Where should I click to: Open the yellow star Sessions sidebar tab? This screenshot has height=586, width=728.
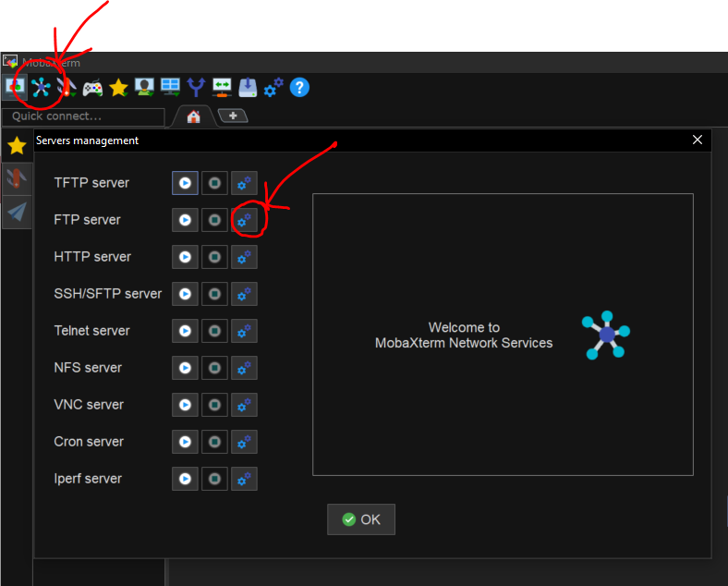coord(17,146)
